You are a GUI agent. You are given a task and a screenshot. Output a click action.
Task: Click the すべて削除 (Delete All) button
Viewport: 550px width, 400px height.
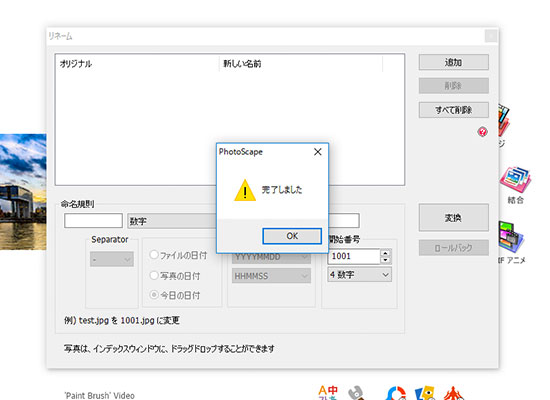tap(454, 110)
